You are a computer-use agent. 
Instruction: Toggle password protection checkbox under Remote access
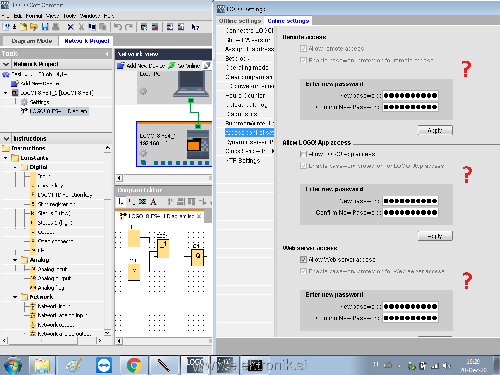pyautogui.click(x=303, y=60)
